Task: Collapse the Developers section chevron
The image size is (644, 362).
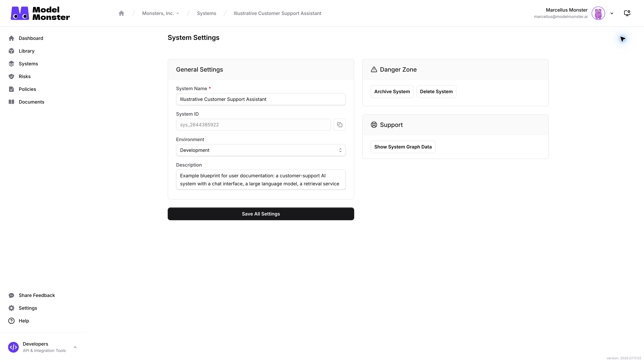Action: (x=75, y=347)
